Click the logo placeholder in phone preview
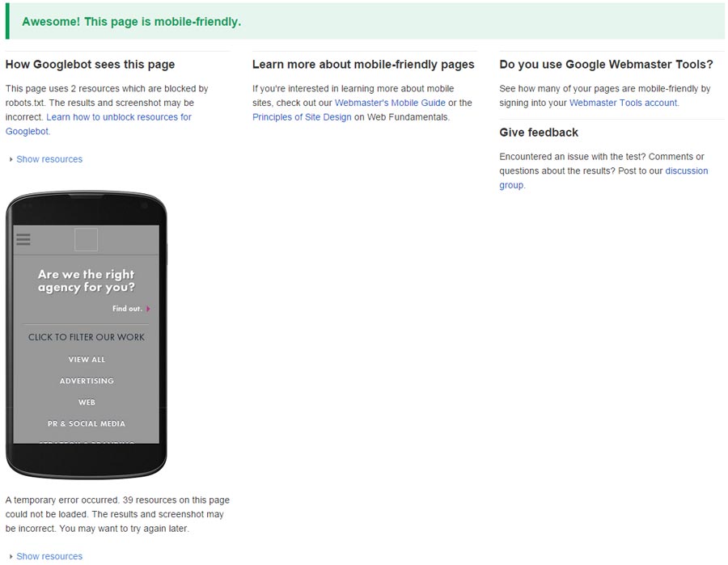The height and width of the screenshot is (565, 728). pyautogui.click(x=86, y=239)
